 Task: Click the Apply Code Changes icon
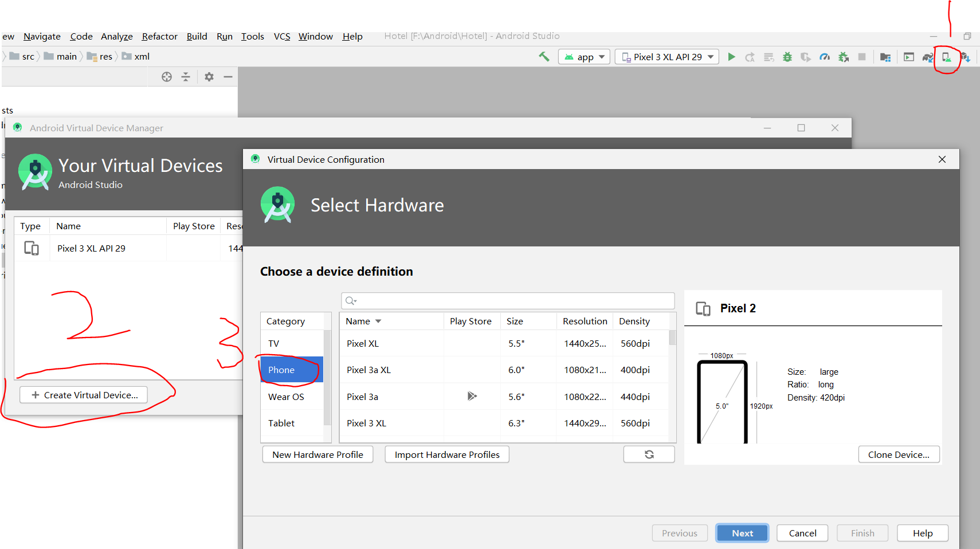[x=769, y=57]
